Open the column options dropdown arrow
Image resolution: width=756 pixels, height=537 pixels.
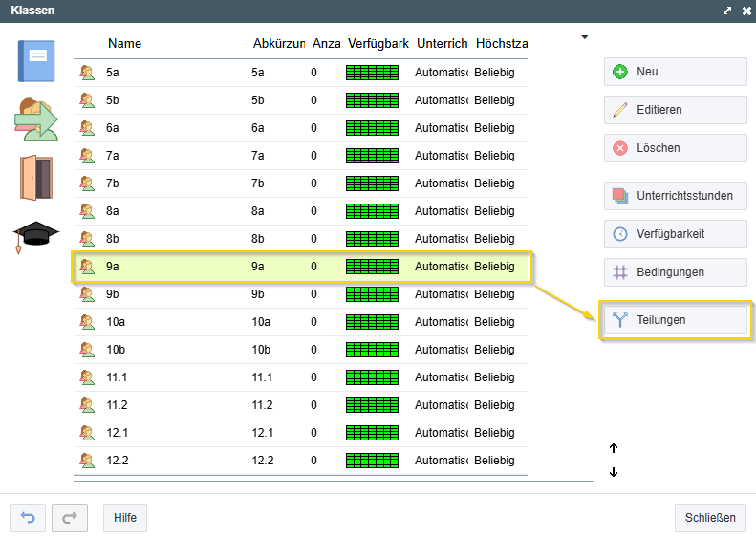pyautogui.click(x=584, y=37)
